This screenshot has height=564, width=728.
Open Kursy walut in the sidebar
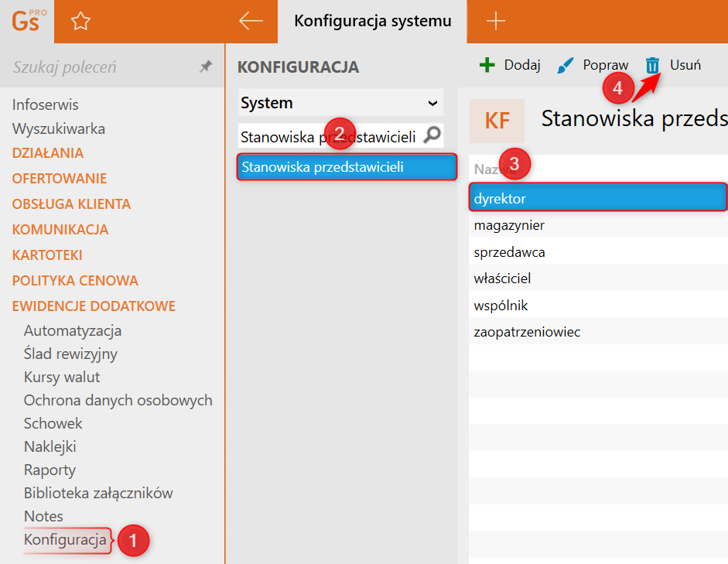tap(62, 378)
